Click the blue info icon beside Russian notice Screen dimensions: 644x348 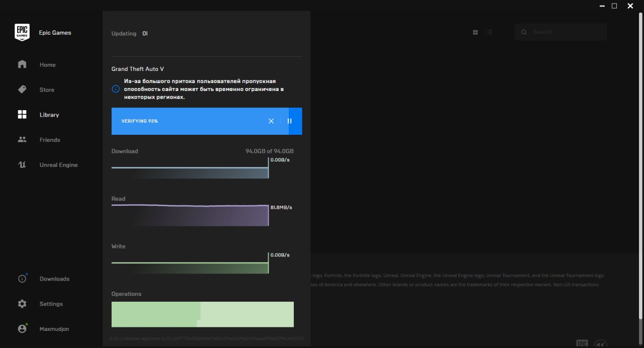click(x=116, y=89)
